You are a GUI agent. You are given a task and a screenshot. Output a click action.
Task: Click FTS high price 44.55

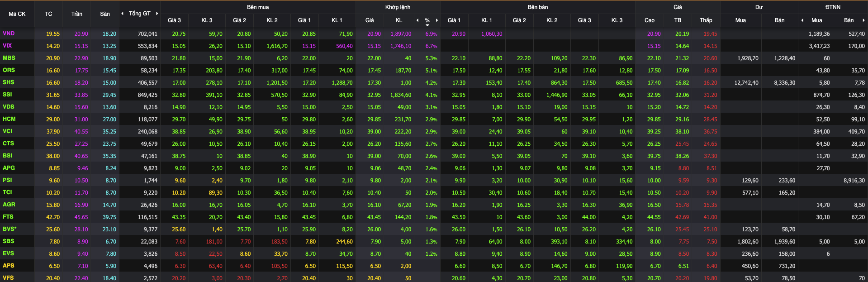pyautogui.click(x=654, y=217)
